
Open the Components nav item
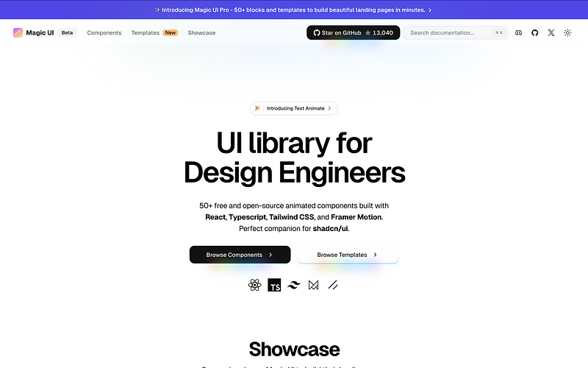click(x=104, y=32)
